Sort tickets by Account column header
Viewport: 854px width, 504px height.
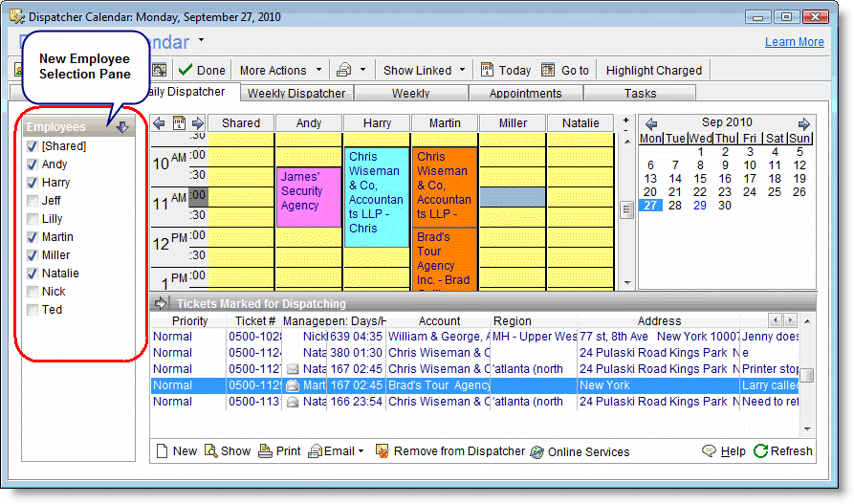[439, 321]
